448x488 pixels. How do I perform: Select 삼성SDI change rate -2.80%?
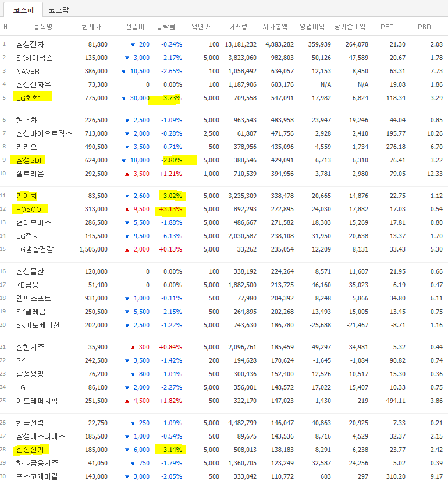pyautogui.click(x=171, y=160)
